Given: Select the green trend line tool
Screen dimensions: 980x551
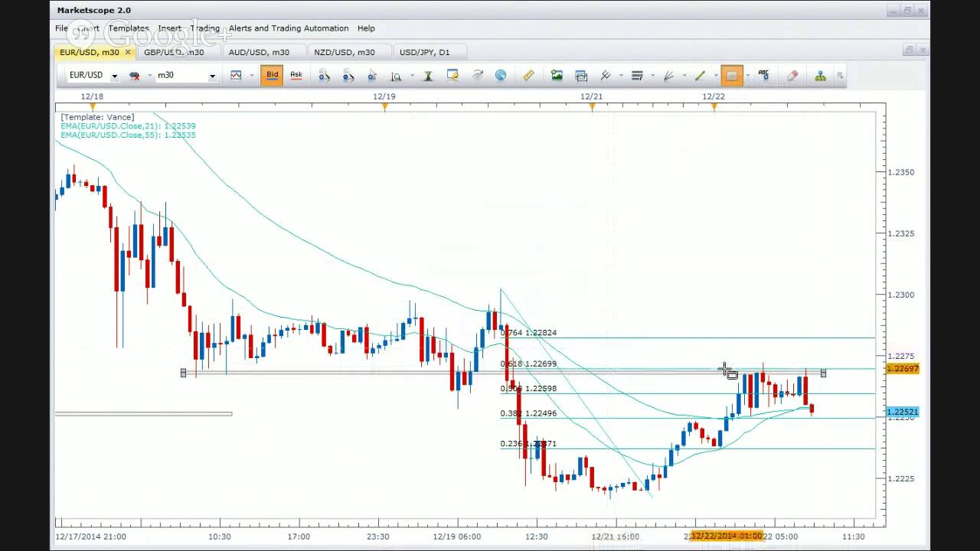Looking at the screenshot, I should [x=700, y=75].
